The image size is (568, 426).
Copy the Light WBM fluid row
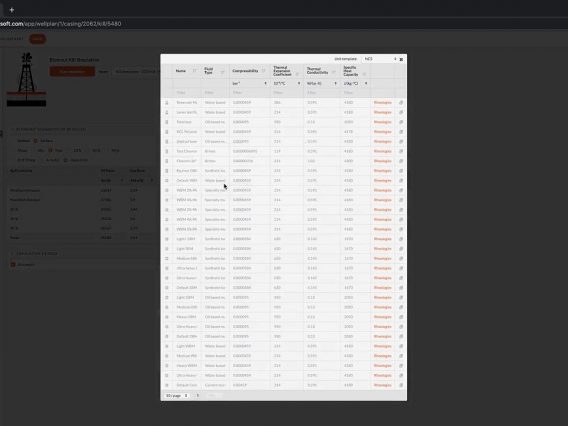point(401,346)
